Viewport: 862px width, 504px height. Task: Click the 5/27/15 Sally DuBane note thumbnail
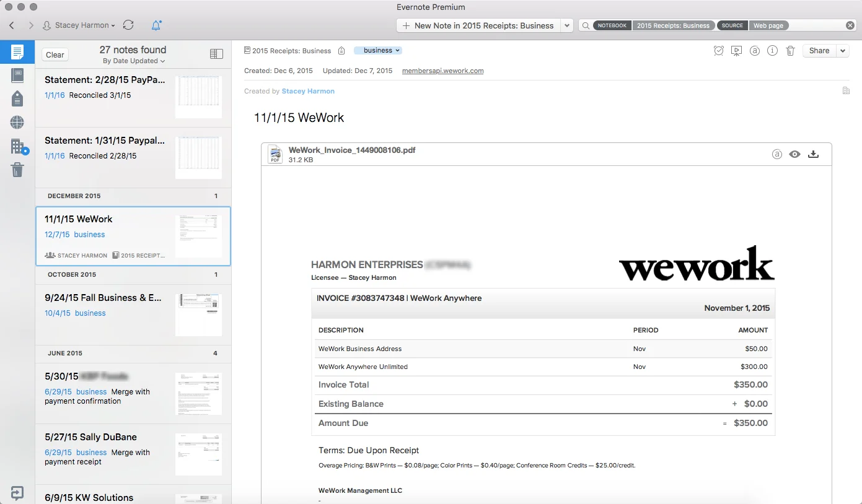198,454
